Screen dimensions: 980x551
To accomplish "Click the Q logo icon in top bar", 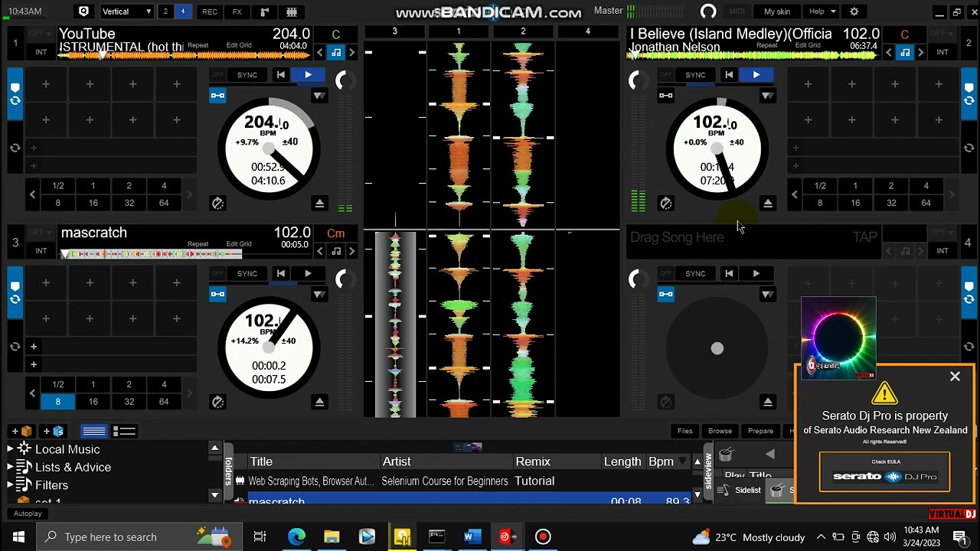I will tap(84, 11).
